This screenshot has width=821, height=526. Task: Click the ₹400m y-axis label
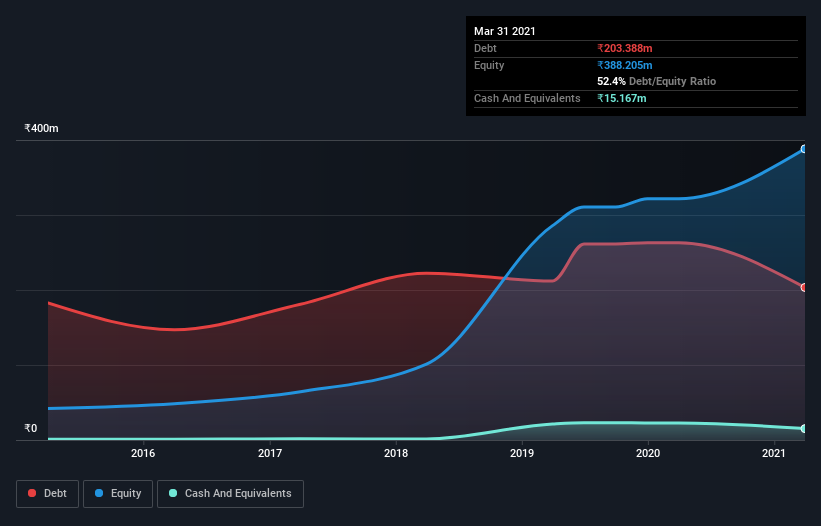coord(41,128)
